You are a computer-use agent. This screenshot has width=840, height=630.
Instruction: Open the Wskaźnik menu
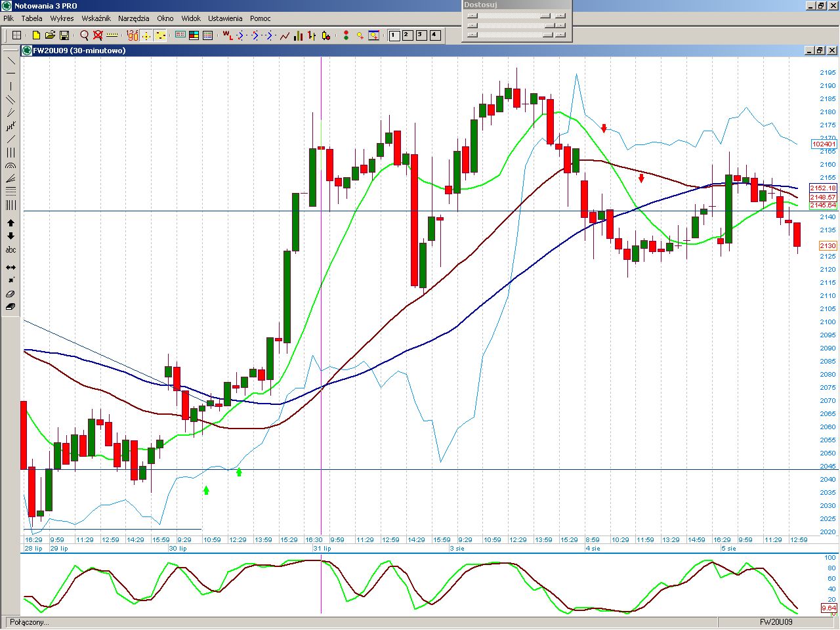pyautogui.click(x=96, y=18)
